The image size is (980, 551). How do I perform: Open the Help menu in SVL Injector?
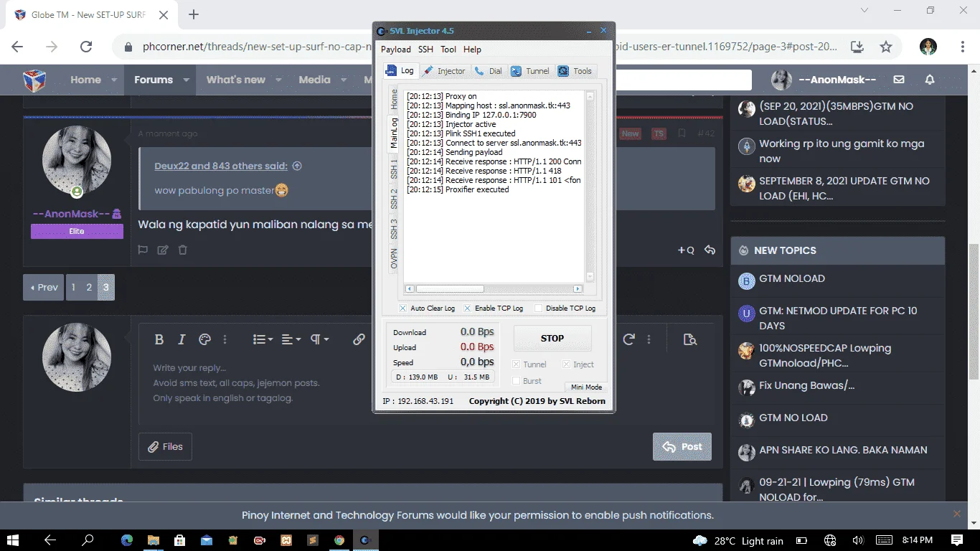click(x=472, y=50)
